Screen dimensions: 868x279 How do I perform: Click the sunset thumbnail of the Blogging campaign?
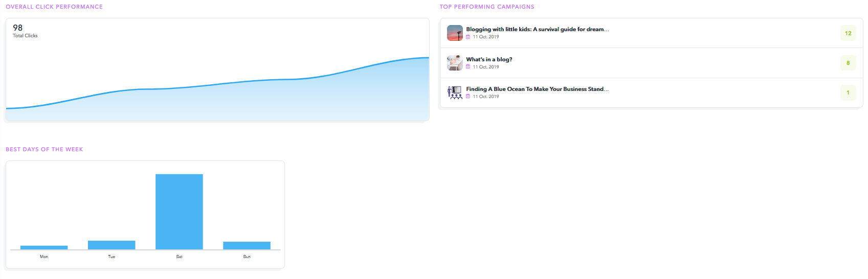(x=455, y=33)
